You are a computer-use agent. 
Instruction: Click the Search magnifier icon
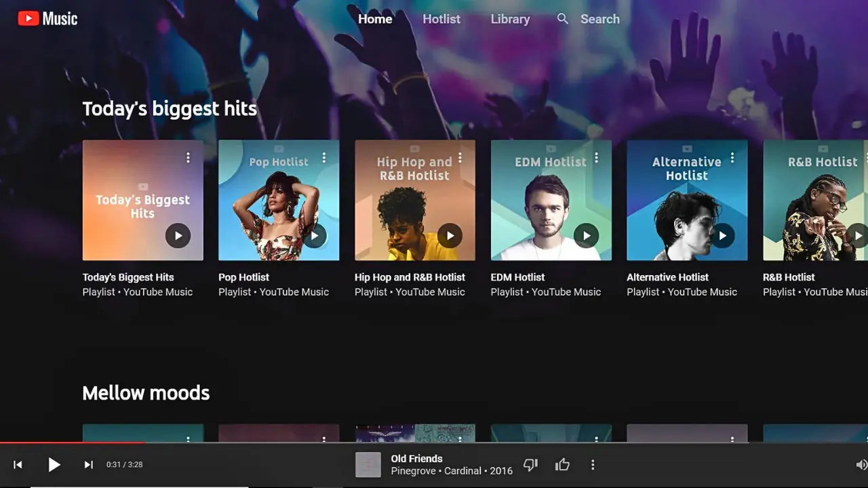coord(563,19)
